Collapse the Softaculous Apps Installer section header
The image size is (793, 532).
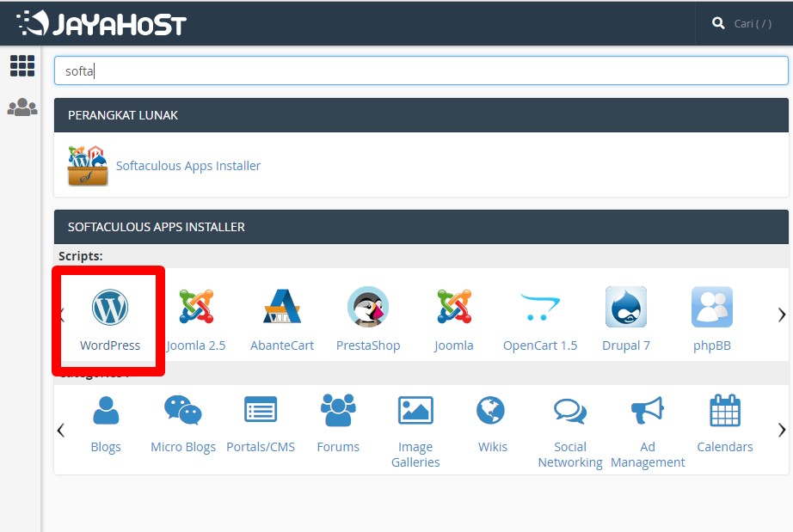coord(421,227)
